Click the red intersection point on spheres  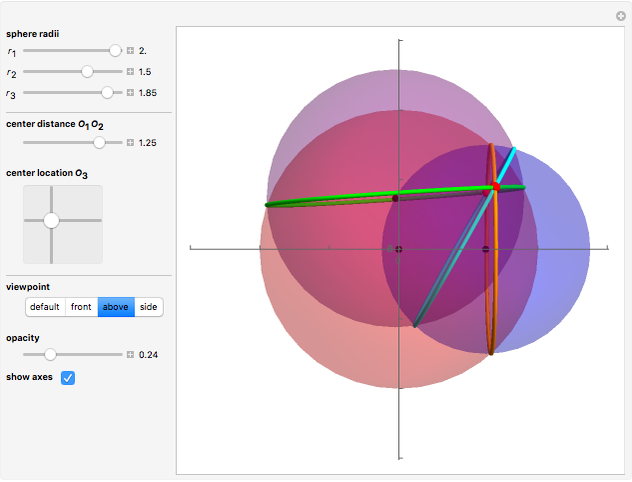tap(495, 187)
